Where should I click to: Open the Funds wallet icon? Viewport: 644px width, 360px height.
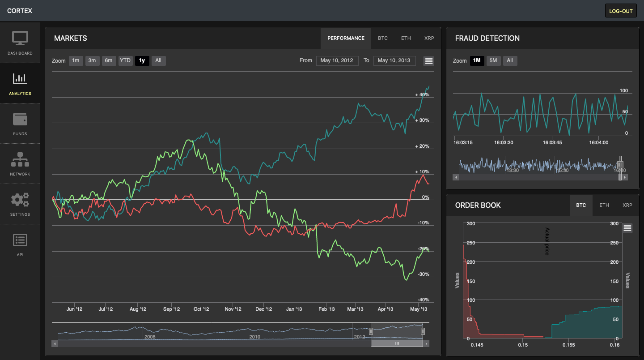pyautogui.click(x=20, y=119)
